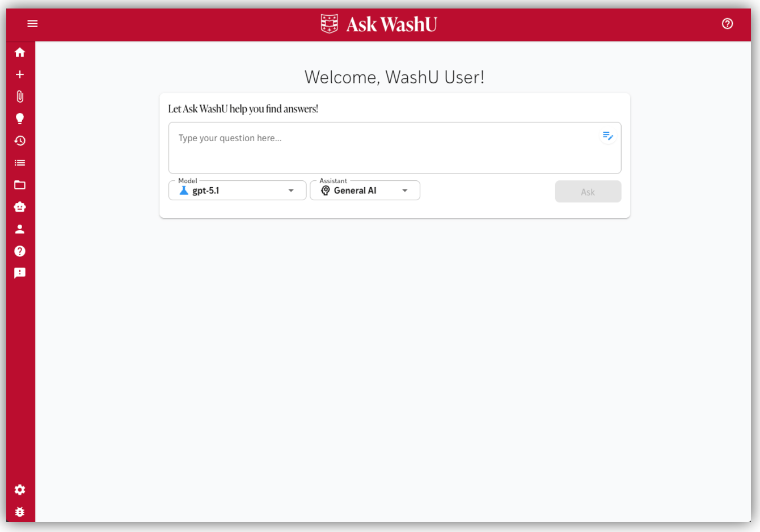Open the folder icon in sidebar

tap(20, 185)
